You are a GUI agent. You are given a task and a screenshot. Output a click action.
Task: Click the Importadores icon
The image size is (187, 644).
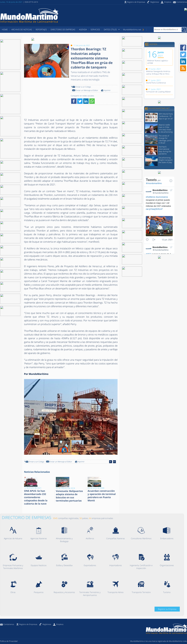[116, 557]
